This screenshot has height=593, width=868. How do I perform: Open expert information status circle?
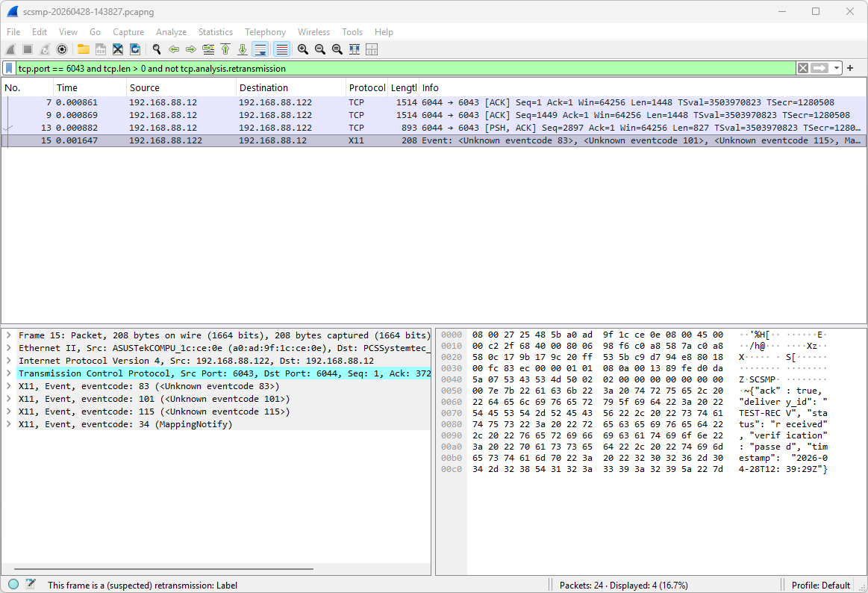coord(14,584)
